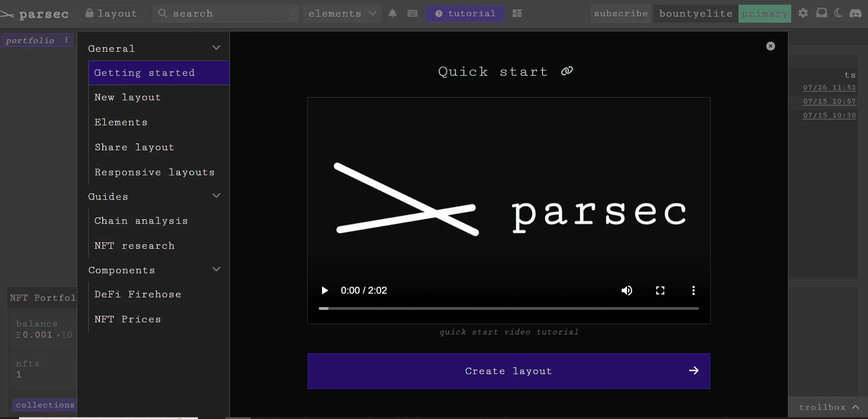This screenshot has width=868, height=419.
Task: Close the tutorial dialog
Action: (770, 46)
